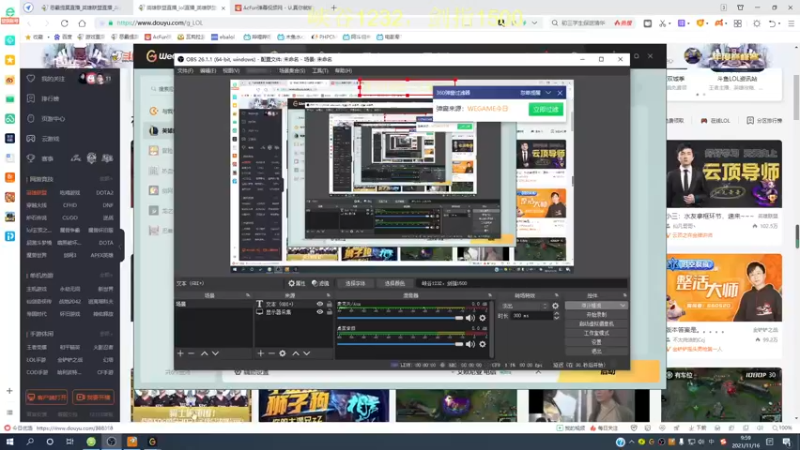Reload the browser page
This screenshot has height=450, width=800.
(x=64, y=23)
